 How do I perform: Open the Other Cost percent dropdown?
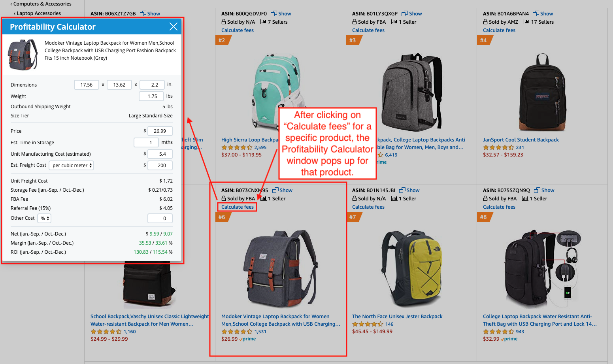44,218
